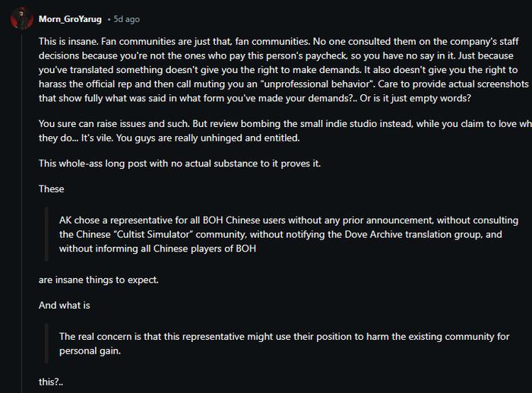Open the comment permalink via '5d ago'
This screenshot has height=393, width=532.
tap(127, 19)
